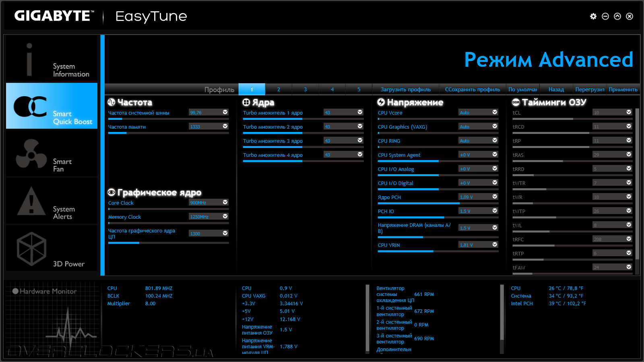
Task: Click the up-arrow icon in title bar
Action: 617,16
